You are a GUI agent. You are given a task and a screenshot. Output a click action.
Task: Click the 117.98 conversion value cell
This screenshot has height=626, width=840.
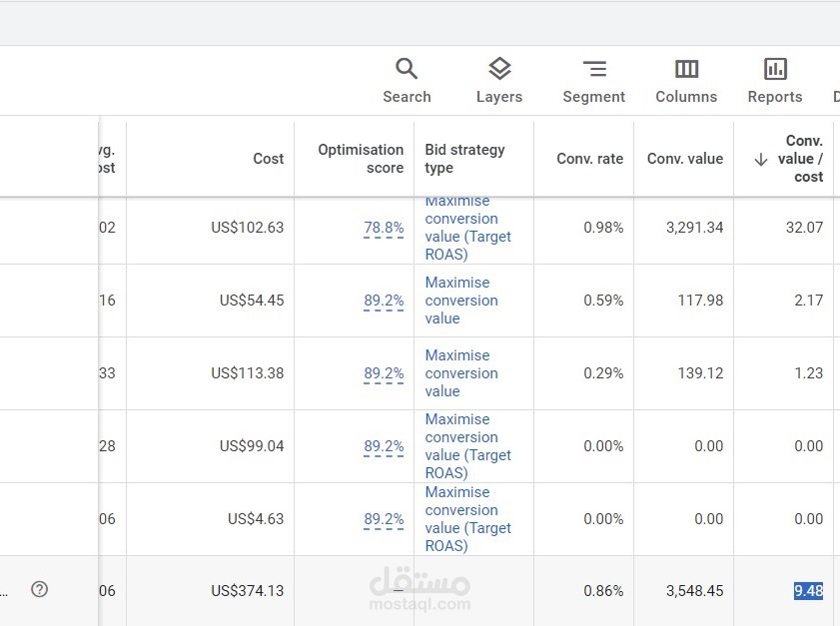(x=700, y=301)
